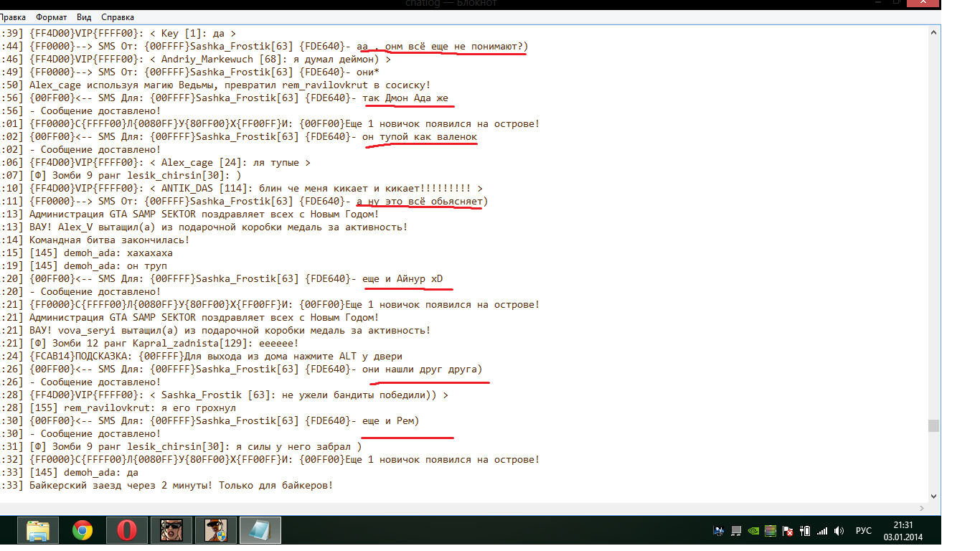The height and width of the screenshot is (551, 980).
Task: Click the line "Alex_cage [24]: ля тупые"
Action: 156,162
